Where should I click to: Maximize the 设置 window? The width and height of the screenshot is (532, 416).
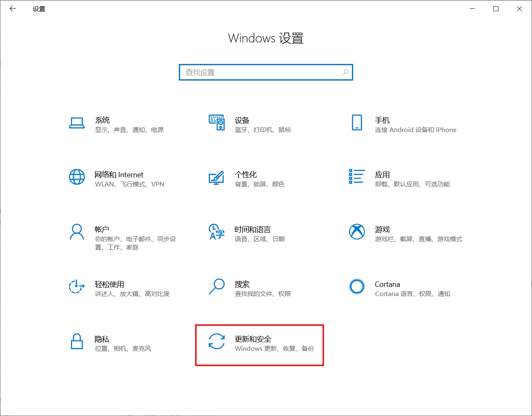[496, 9]
